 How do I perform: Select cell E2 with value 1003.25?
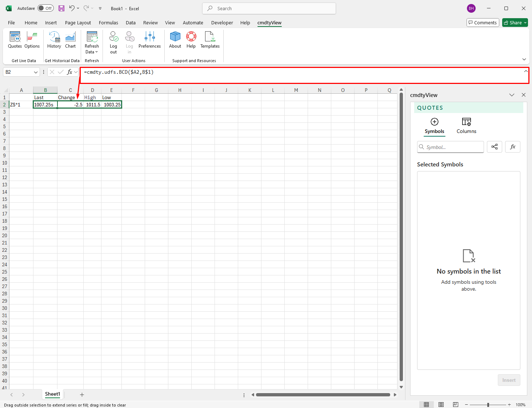click(111, 105)
